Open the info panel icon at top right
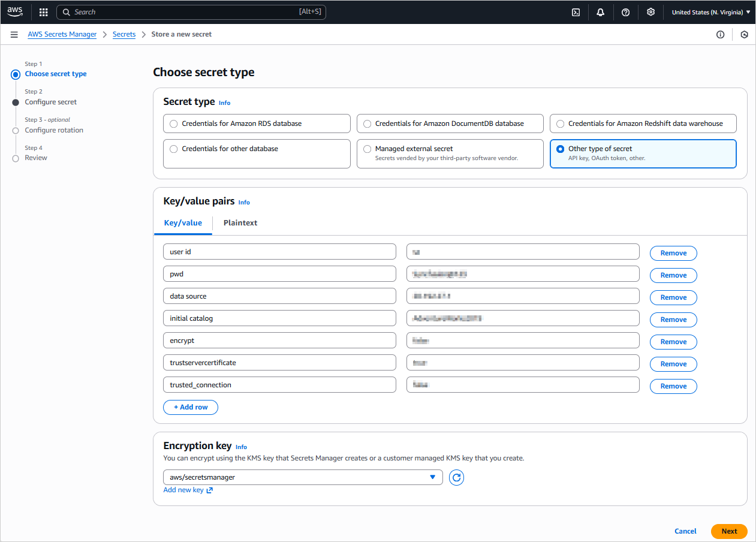The width and height of the screenshot is (756, 542). (720, 35)
